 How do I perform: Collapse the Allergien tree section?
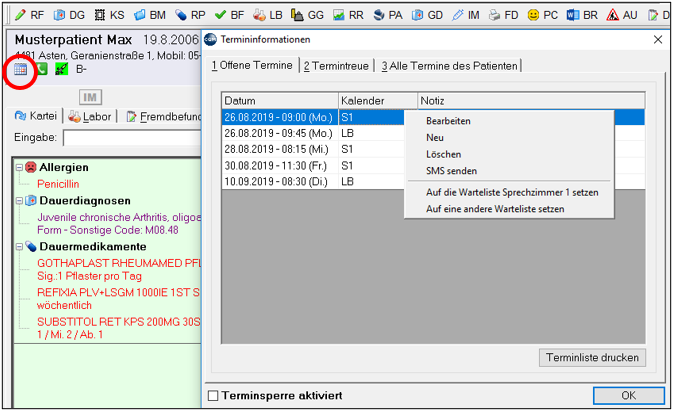19,167
